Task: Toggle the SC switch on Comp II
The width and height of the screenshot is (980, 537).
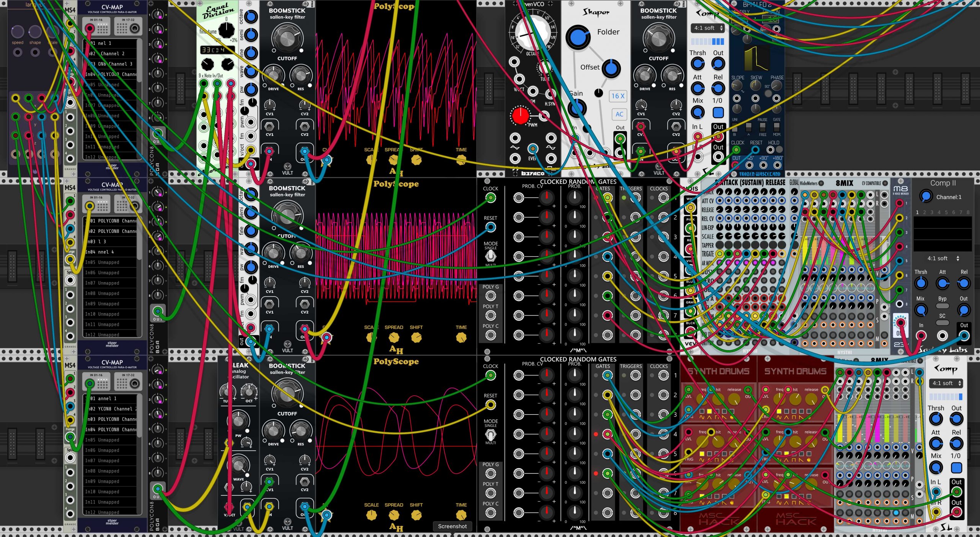Action: (942, 323)
